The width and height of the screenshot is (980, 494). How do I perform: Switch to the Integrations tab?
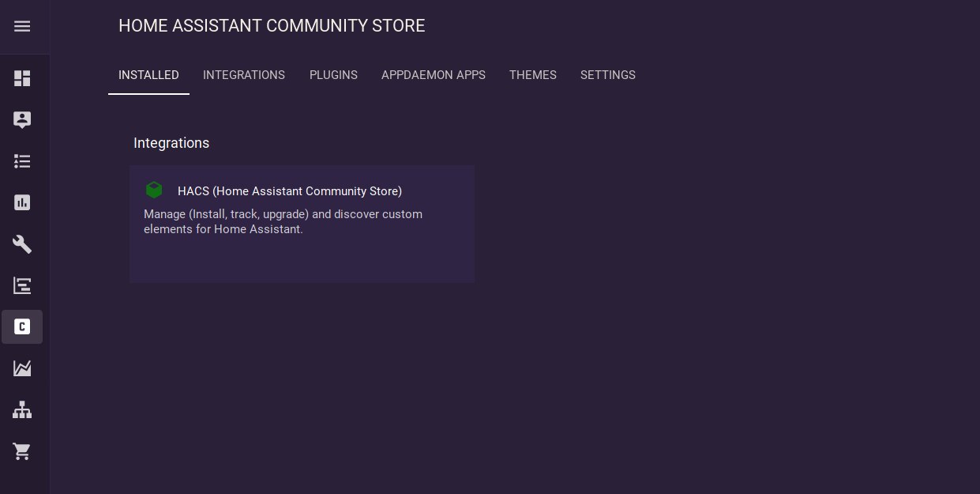[x=244, y=75]
